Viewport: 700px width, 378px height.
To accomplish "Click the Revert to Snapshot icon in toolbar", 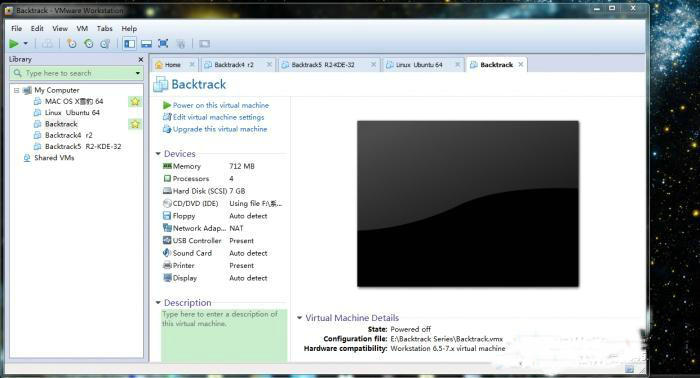I will pos(88,44).
